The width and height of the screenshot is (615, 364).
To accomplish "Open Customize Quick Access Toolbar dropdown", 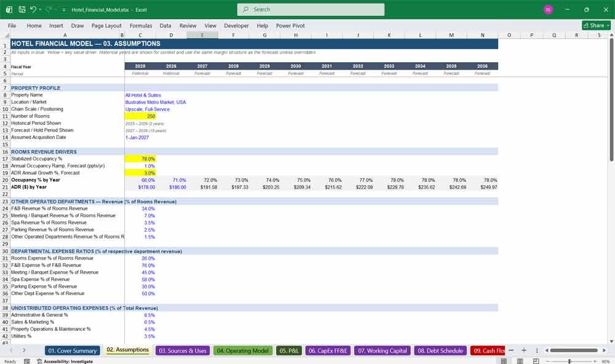I will (63, 10).
